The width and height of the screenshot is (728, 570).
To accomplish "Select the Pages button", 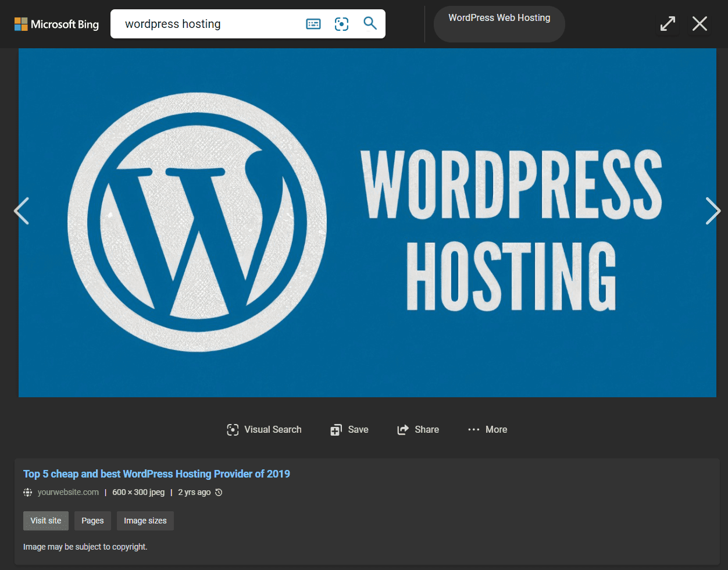I will (x=92, y=521).
